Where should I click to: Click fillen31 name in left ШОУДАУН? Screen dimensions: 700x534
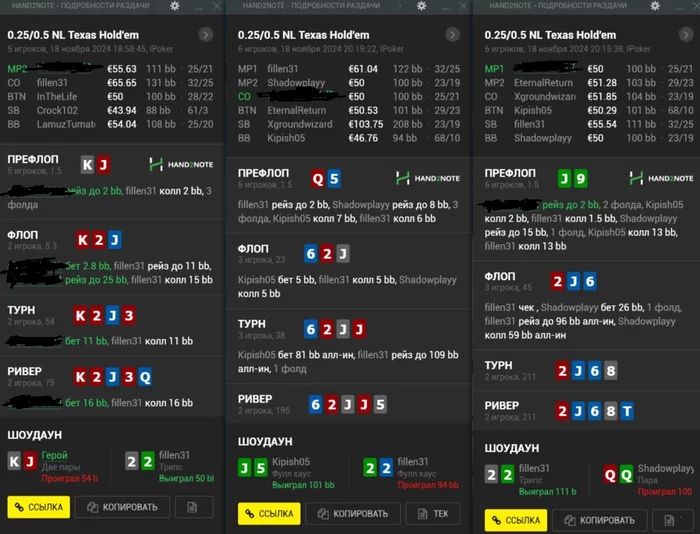coord(174,455)
